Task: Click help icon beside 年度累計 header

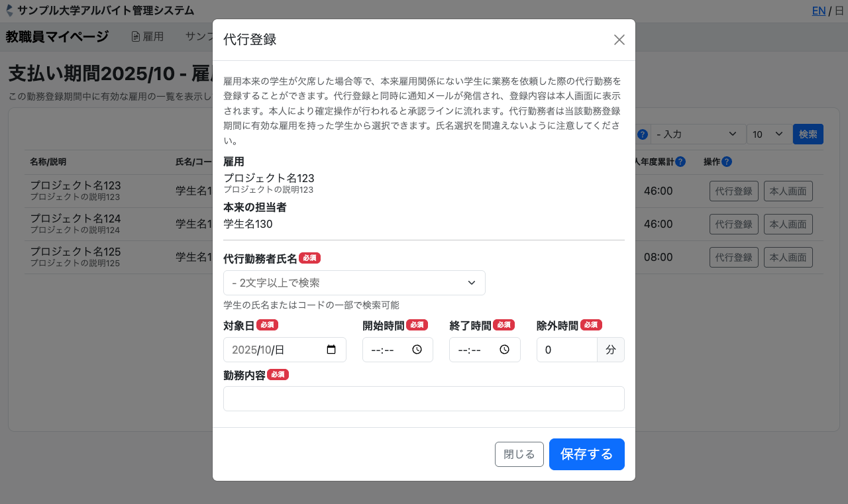Action: coord(680,162)
